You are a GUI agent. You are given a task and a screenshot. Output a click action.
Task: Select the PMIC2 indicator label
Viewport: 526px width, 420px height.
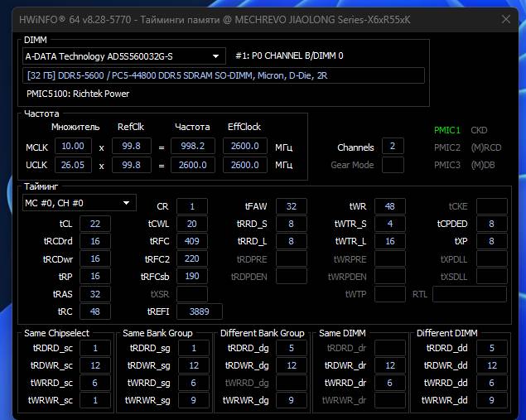point(446,147)
